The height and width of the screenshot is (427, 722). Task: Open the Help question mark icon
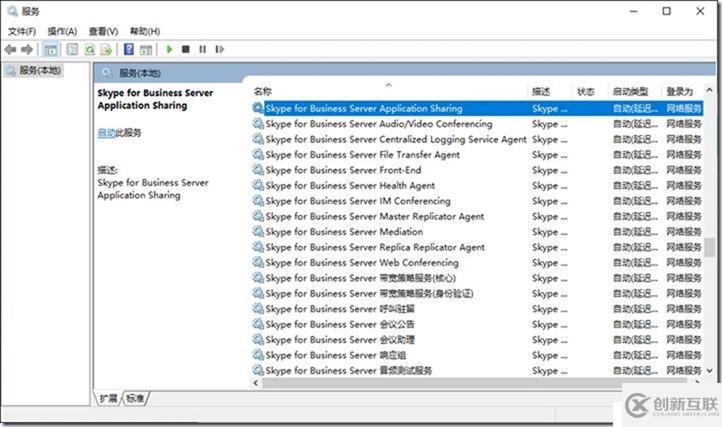click(129, 49)
